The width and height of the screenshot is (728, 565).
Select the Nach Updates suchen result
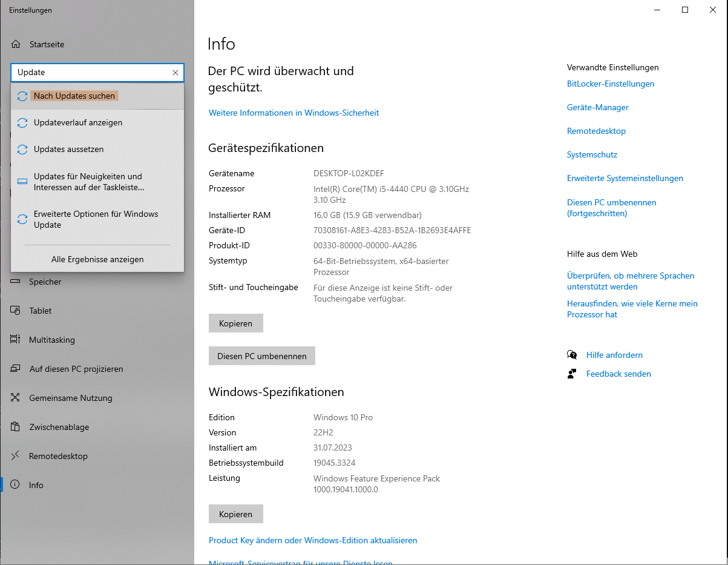tap(97, 96)
